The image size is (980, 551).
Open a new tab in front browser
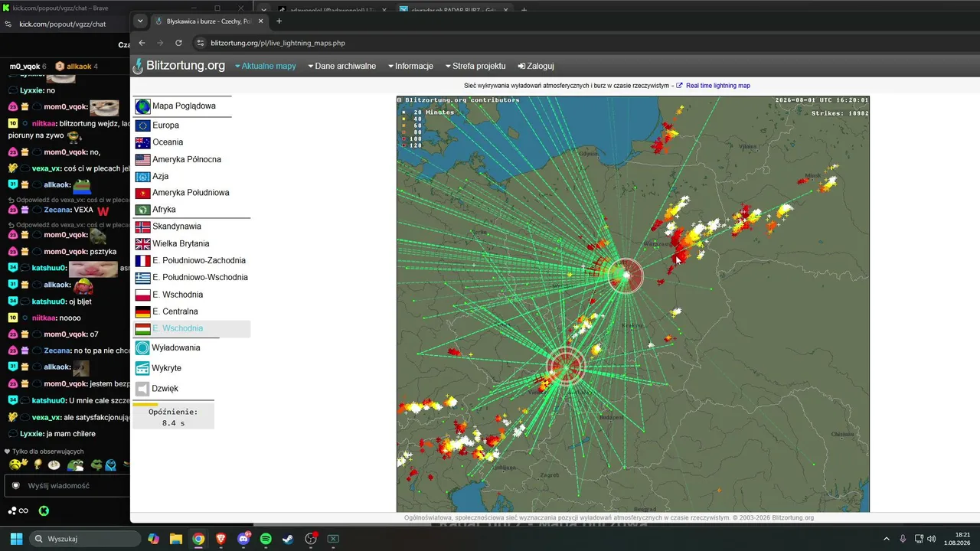(x=279, y=21)
